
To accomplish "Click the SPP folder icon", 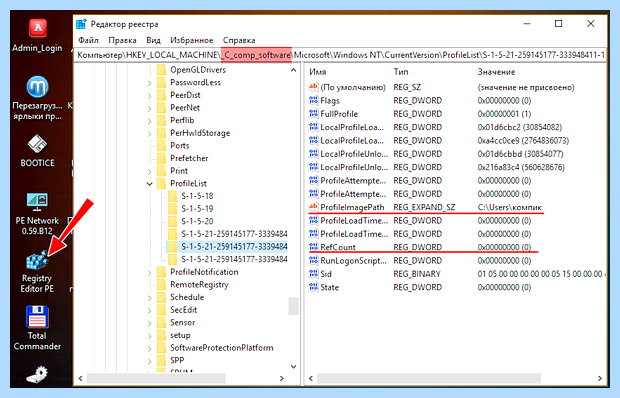I will click(161, 360).
